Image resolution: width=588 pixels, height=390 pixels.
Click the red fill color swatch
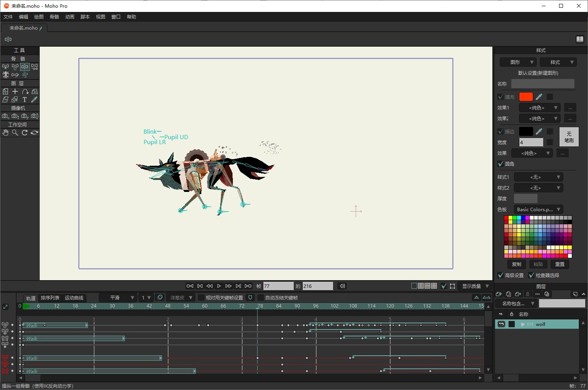526,97
